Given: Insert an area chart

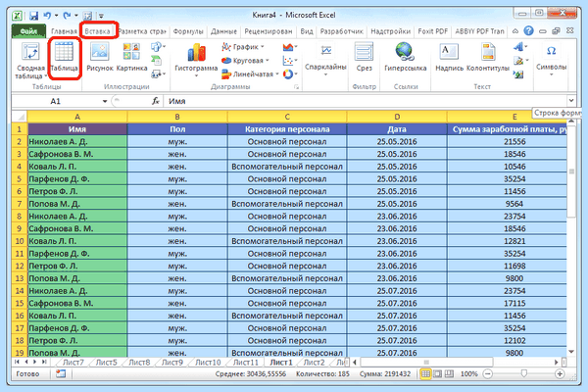Looking at the screenshot, I should (288, 47).
